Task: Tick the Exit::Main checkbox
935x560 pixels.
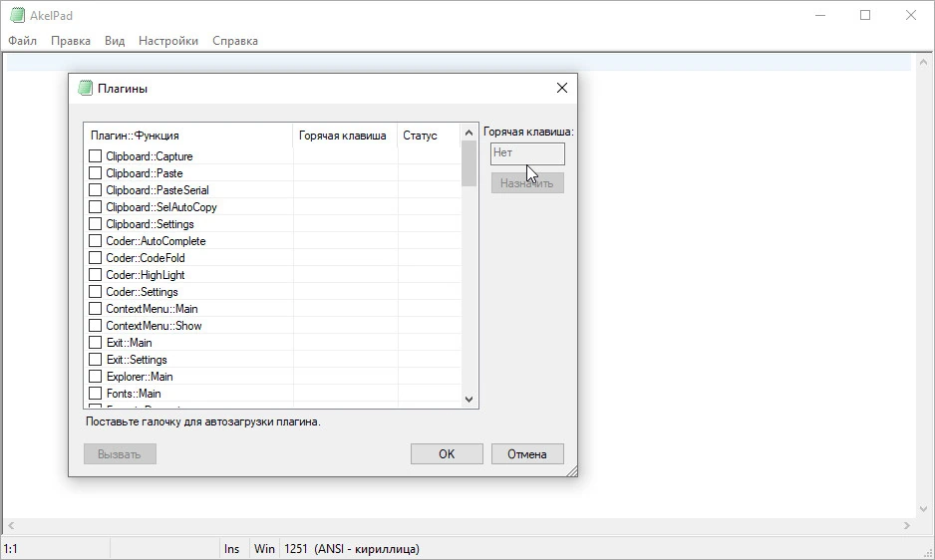Action: pyautogui.click(x=95, y=343)
